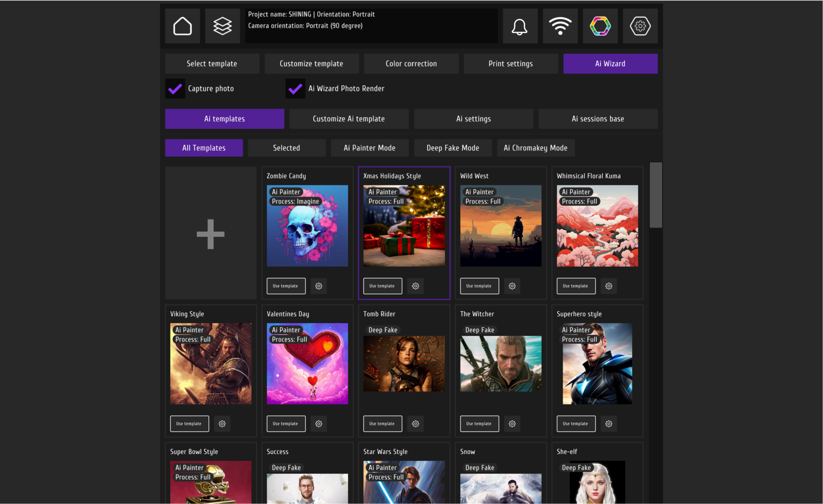This screenshot has height=504, width=823.
Task: Select The Witcher thumbnail
Action: pos(501,363)
